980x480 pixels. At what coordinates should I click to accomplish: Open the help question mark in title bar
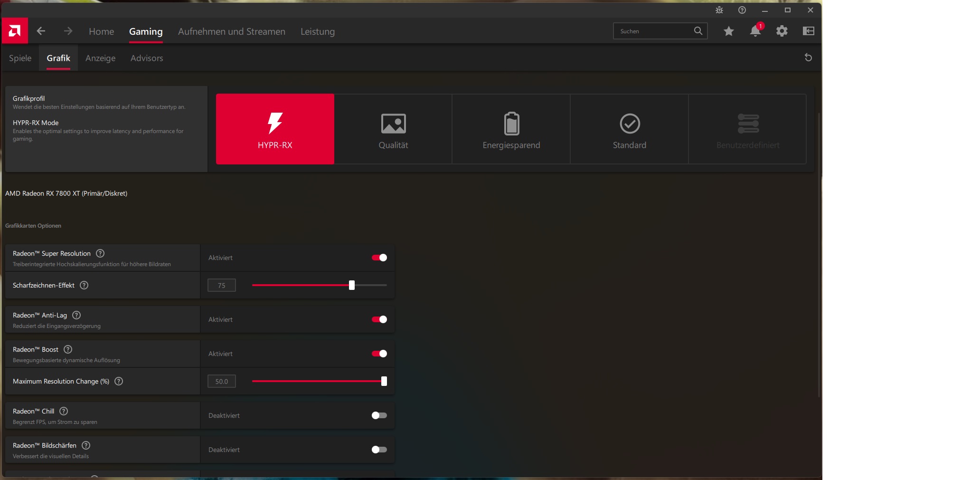[742, 10]
